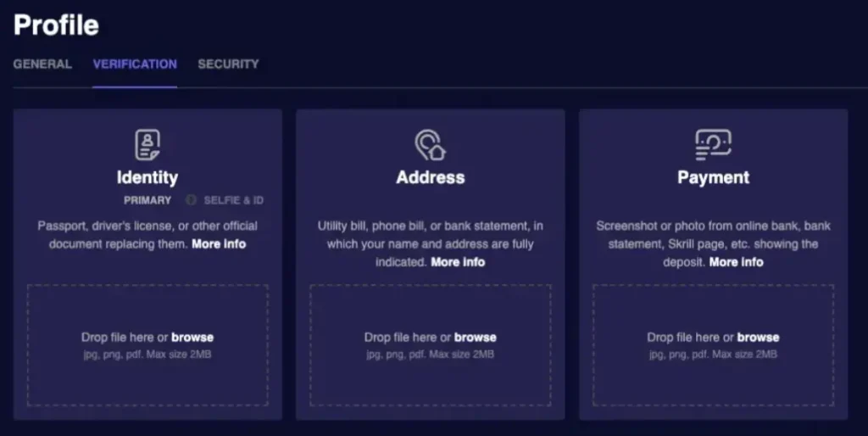The height and width of the screenshot is (436, 868).
Task: Open More info link under Identity
Action: pyautogui.click(x=219, y=243)
